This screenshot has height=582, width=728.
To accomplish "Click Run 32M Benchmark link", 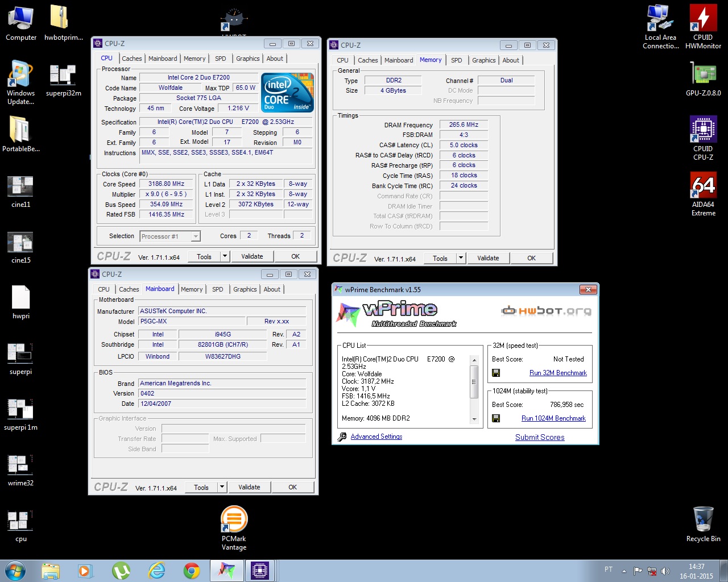I will tap(558, 373).
